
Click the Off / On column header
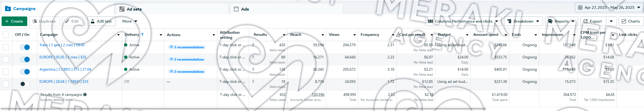[22, 35]
